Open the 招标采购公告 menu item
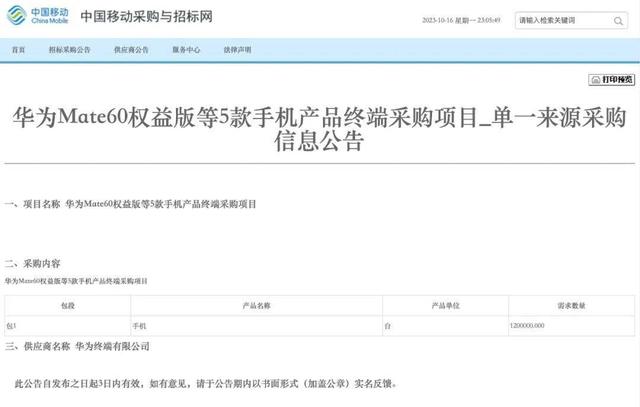Image resolution: width=640 pixels, height=407 pixels. pyautogui.click(x=69, y=50)
